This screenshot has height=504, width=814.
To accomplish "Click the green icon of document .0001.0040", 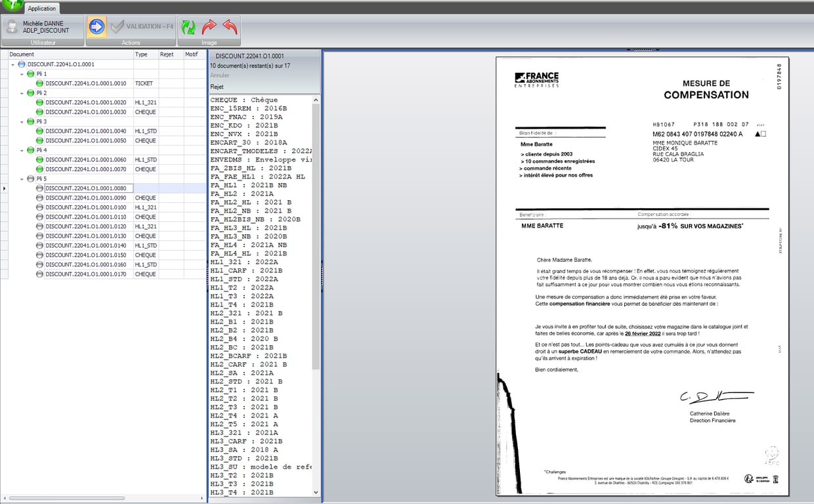I will pos(39,131).
